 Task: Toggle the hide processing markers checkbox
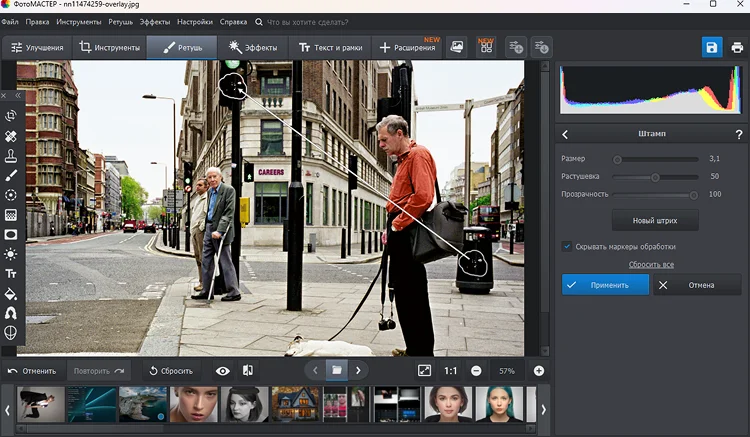[567, 247]
